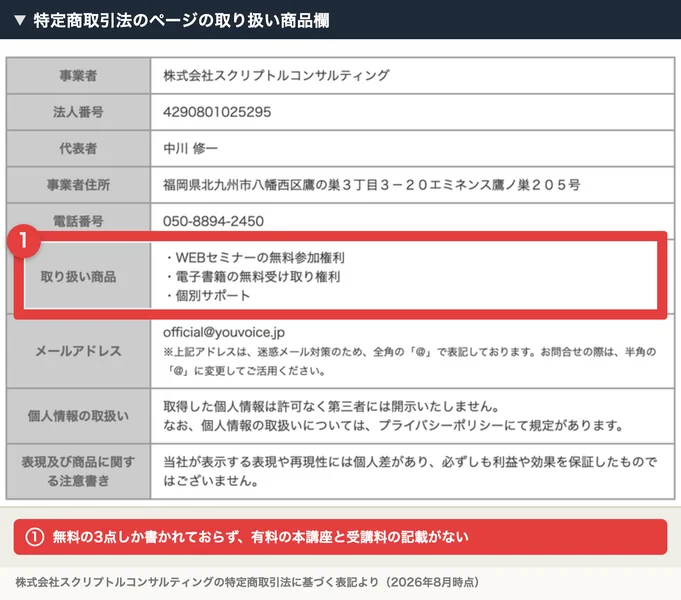Click the red banner 無料の3点しか書かれておらず
This screenshot has height=600, width=681.
(340, 537)
